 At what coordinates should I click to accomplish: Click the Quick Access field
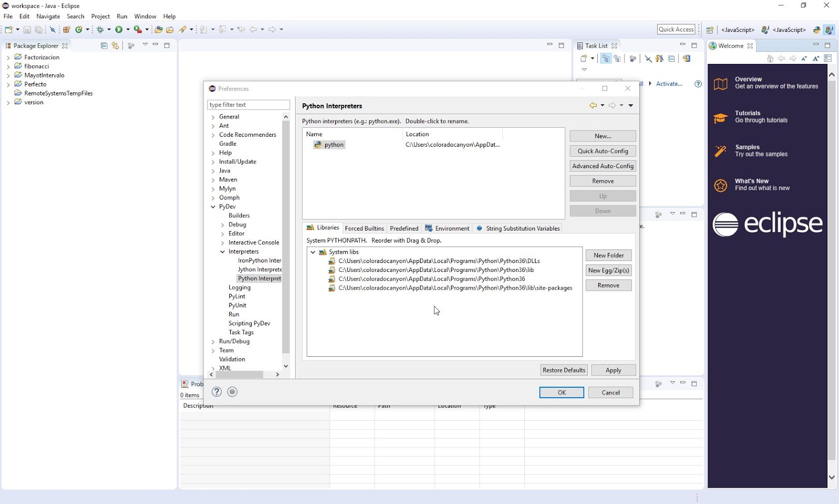tap(676, 29)
